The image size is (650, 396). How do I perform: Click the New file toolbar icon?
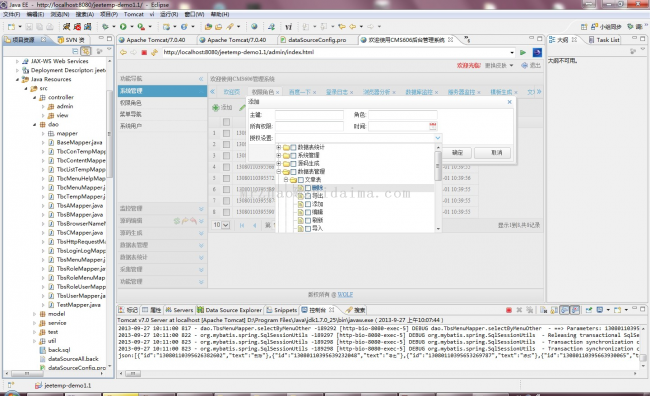click(x=11, y=27)
